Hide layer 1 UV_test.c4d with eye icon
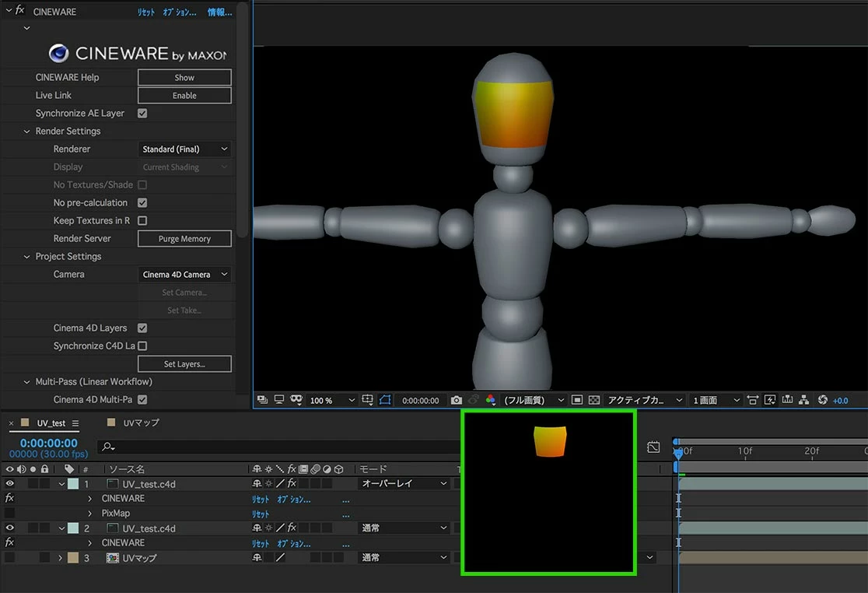Screen dimensions: 868x593 coord(9,483)
